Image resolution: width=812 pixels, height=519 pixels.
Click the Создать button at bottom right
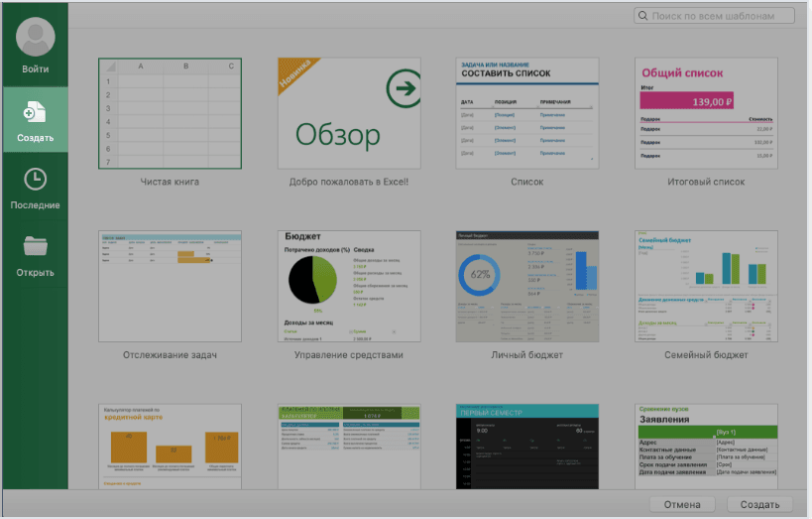759,504
